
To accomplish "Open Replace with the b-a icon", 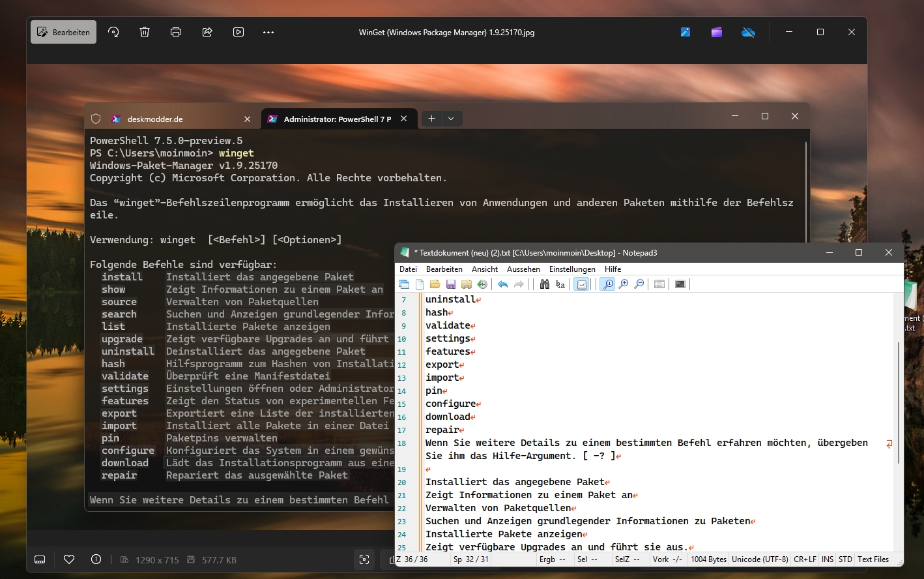I will 560,284.
